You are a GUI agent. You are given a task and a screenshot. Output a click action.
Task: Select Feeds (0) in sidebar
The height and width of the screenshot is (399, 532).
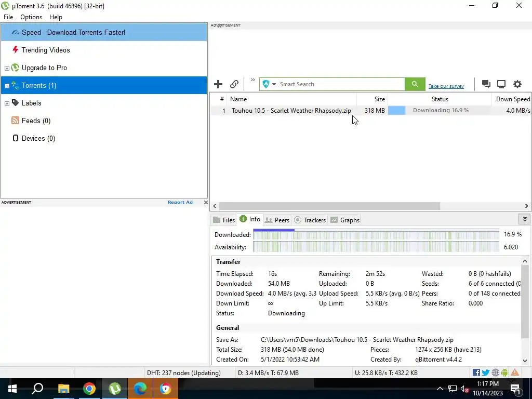[104, 121]
